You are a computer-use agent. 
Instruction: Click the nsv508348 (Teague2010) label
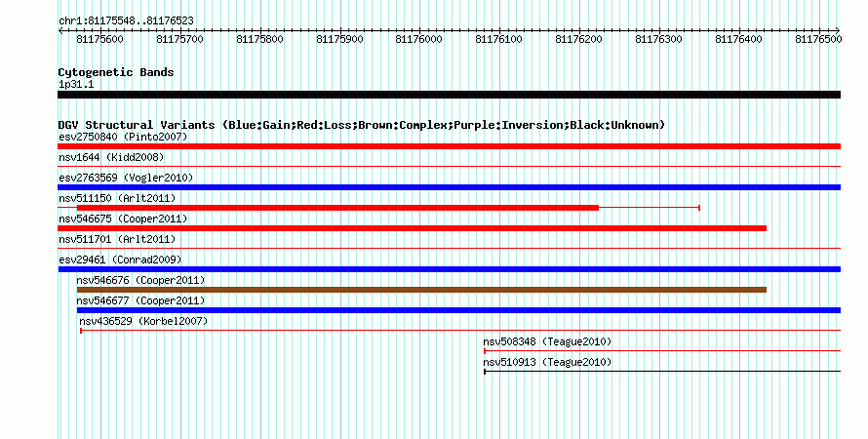[547, 341]
